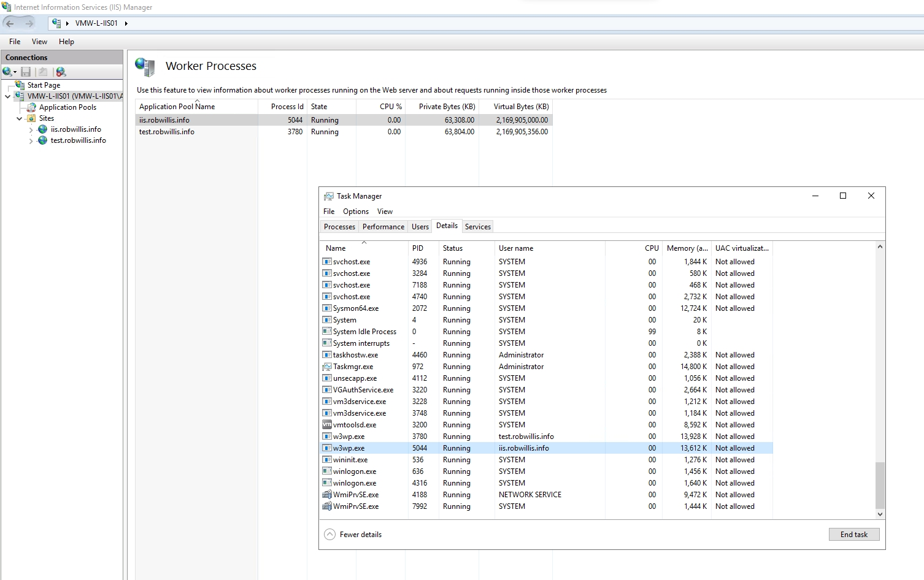Viewport: 924px width, 580px height.
Task: Expand the iis.robwillis.info site node
Action: click(x=31, y=129)
